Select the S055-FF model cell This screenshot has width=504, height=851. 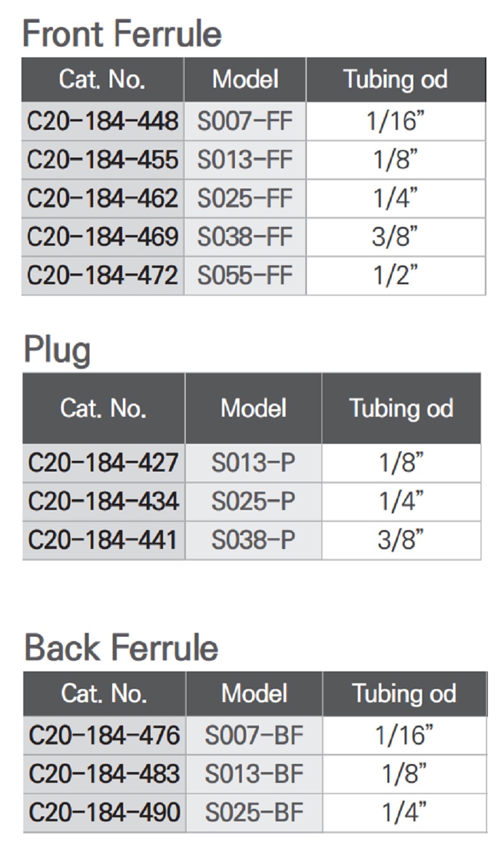pyautogui.click(x=245, y=275)
